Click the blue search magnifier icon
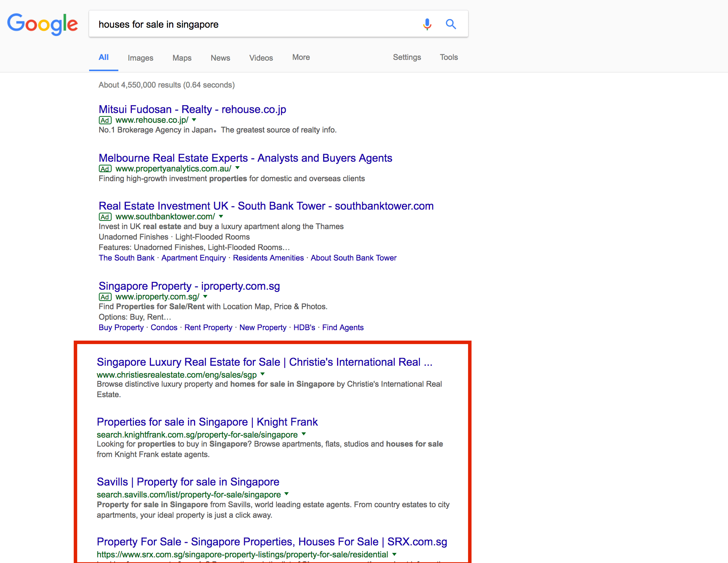 pos(451,24)
